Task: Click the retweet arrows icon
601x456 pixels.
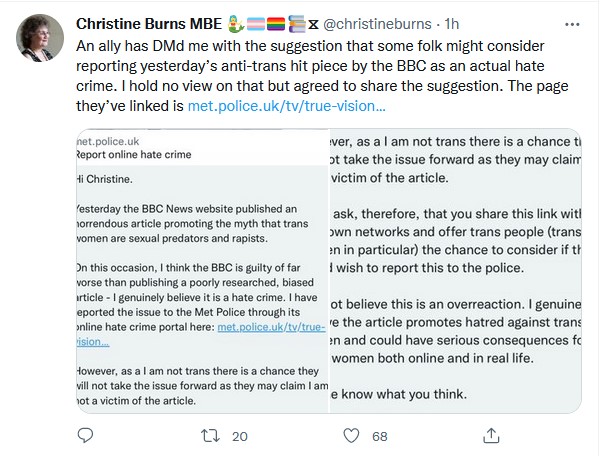Action: click(x=210, y=436)
